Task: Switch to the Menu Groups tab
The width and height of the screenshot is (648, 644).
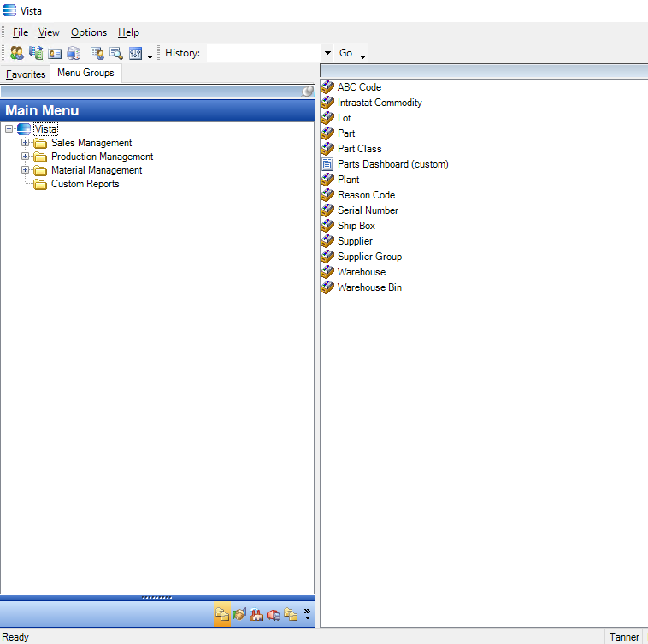Action: pyautogui.click(x=85, y=74)
